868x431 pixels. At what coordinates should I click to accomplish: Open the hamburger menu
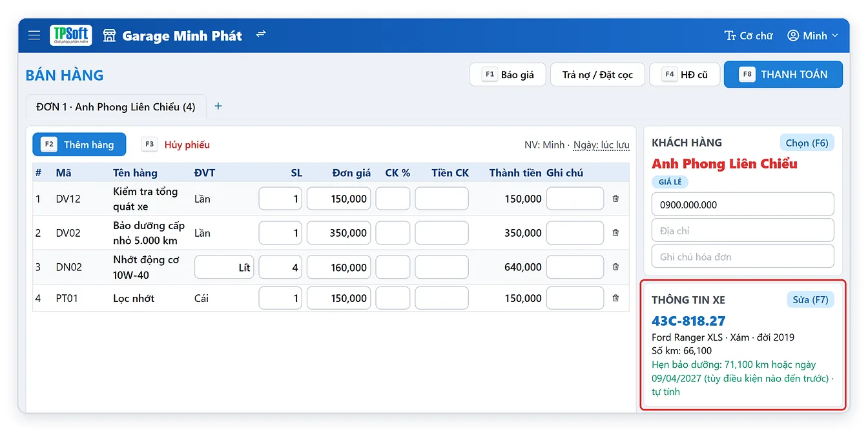[34, 35]
